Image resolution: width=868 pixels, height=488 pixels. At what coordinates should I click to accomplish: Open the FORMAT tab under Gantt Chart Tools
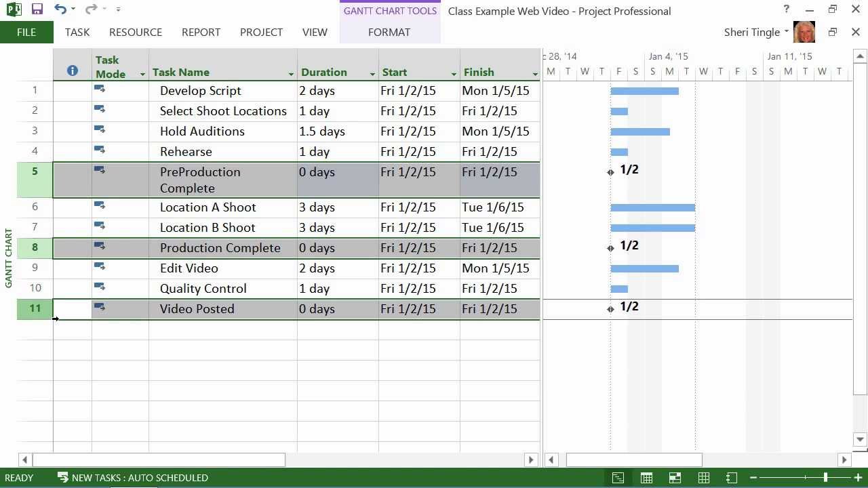[389, 32]
